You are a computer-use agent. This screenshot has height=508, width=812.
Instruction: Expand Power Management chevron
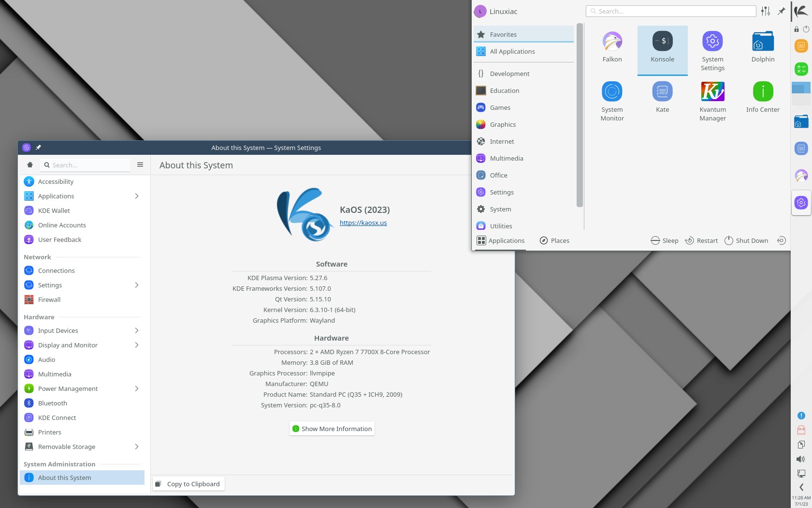tap(137, 388)
